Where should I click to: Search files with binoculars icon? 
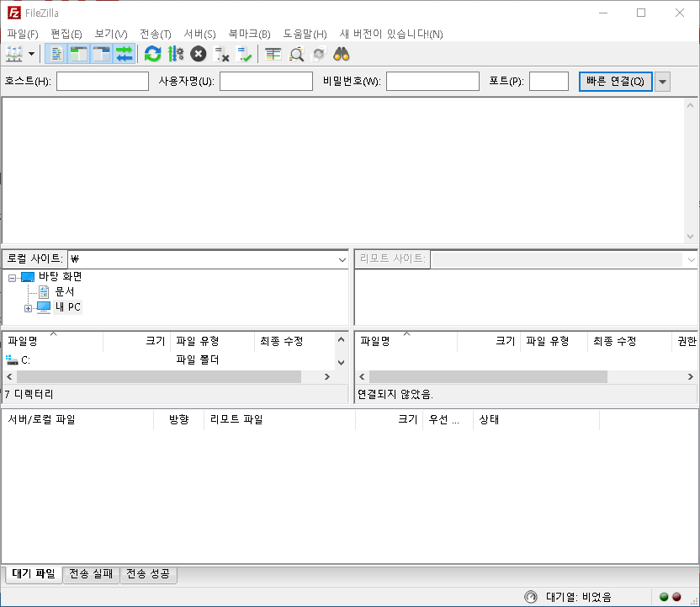(342, 54)
